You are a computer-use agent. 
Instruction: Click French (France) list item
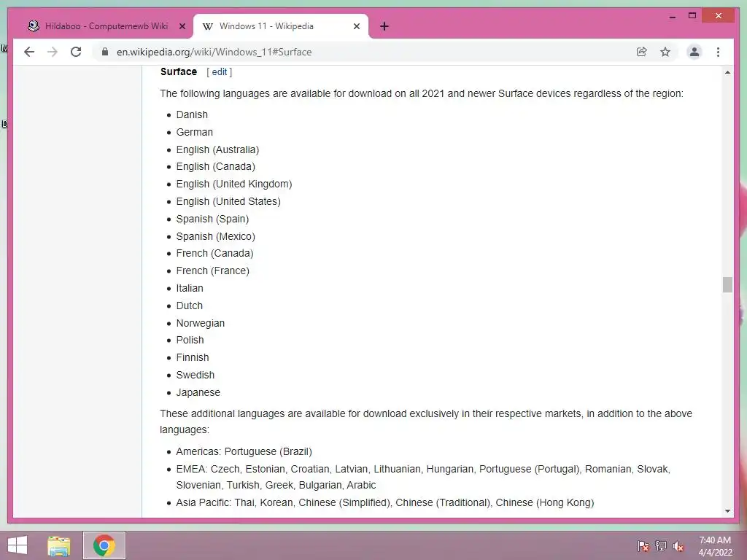tap(213, 271)
